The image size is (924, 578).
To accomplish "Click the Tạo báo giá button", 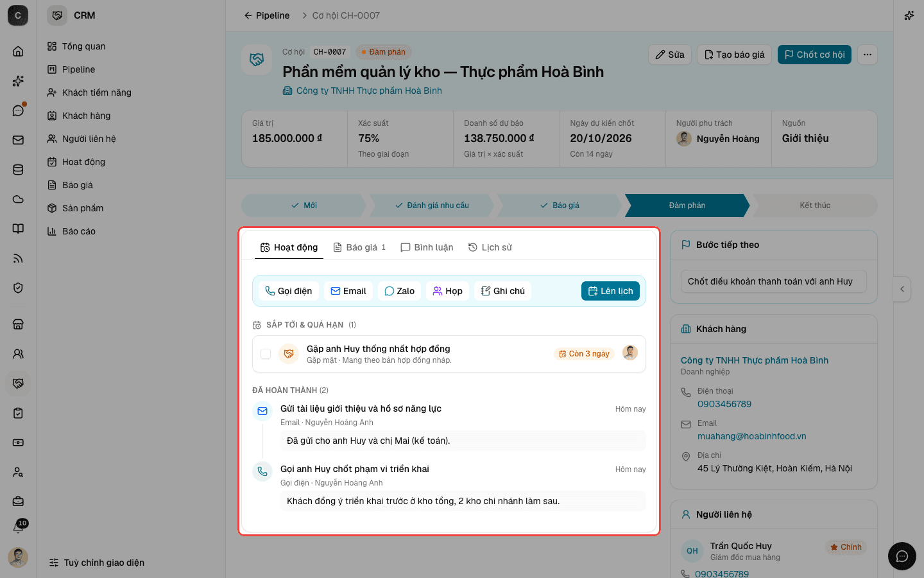I will click(x=735, y=55).
